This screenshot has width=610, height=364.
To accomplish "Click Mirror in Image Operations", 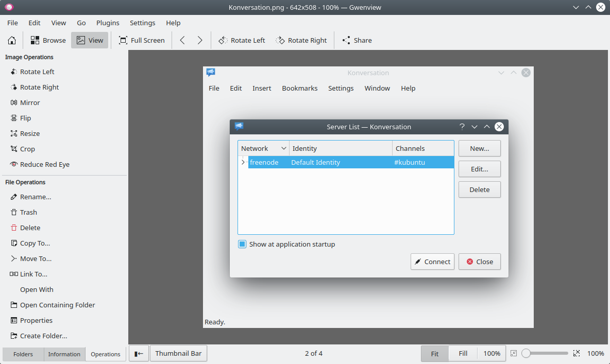I will click(x=29, y=102).
